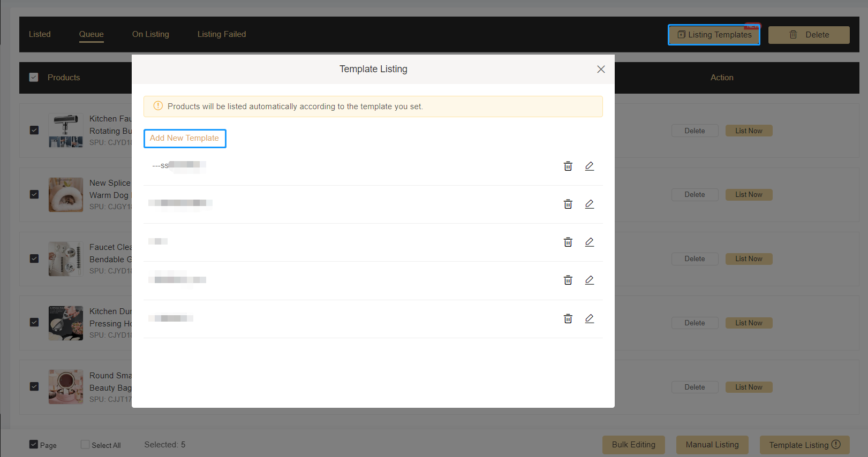Open the Listing Failed tab
Viewport: 868px width, 457px height.
pyautogui.click(x=222, y=34)
